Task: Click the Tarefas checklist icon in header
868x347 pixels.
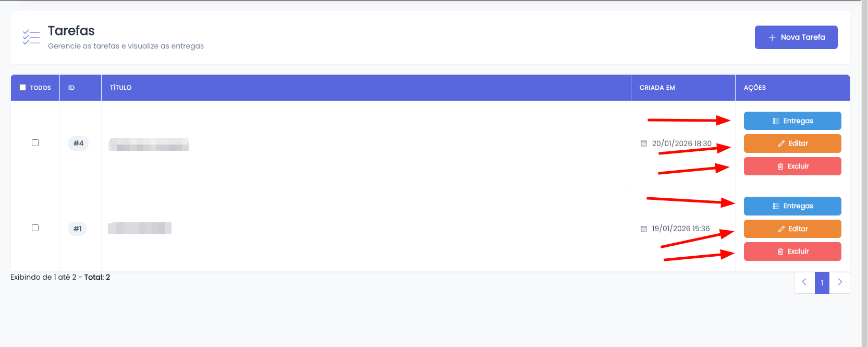Action: point(31,37)
